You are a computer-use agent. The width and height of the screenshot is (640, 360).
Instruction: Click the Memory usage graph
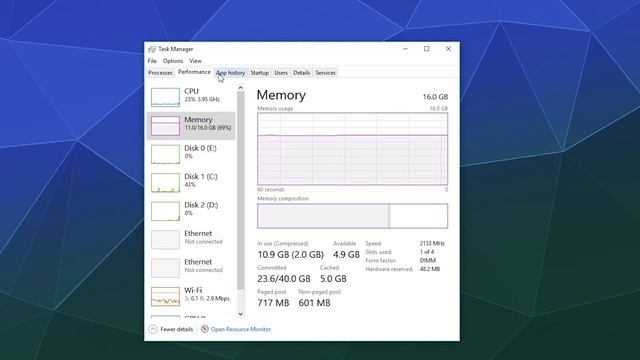(x=352, y=149)
